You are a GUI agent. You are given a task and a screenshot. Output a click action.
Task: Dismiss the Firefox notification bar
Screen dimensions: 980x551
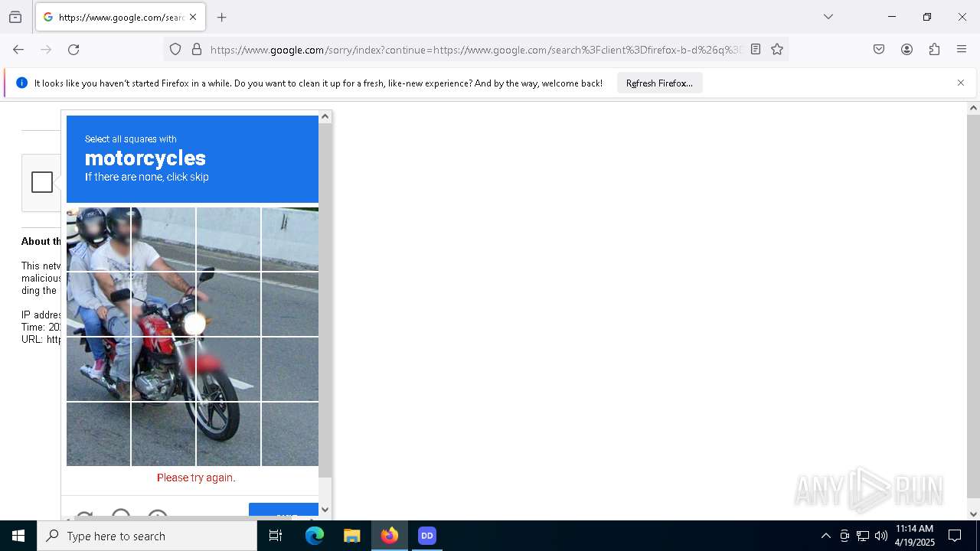coord(961,83)
